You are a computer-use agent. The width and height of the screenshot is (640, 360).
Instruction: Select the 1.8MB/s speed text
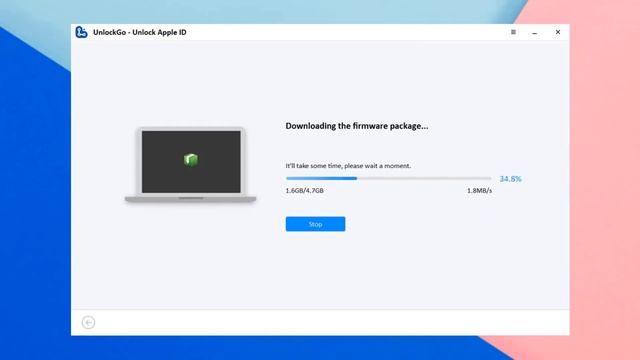pyautogui.click(x=479, y=191)
